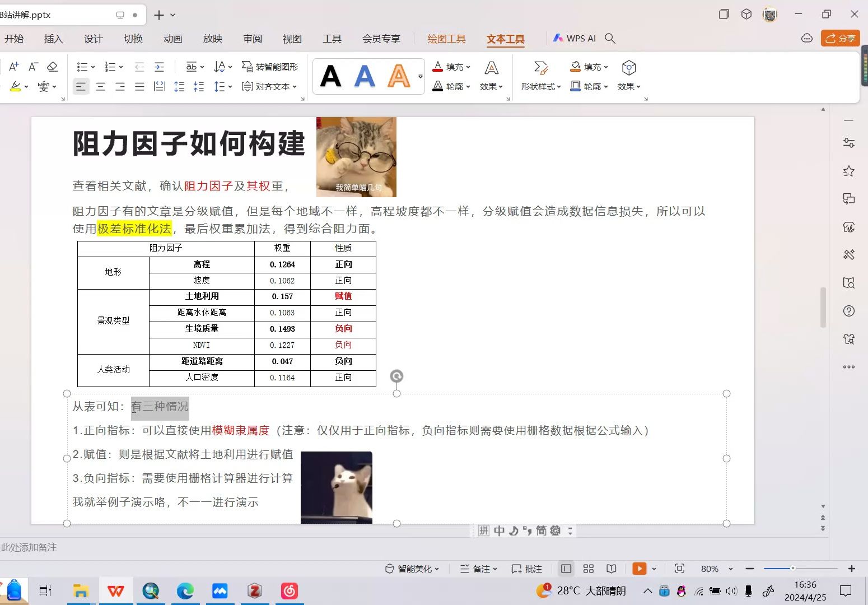Open the 开始 ribbon tab

point(14,38)
